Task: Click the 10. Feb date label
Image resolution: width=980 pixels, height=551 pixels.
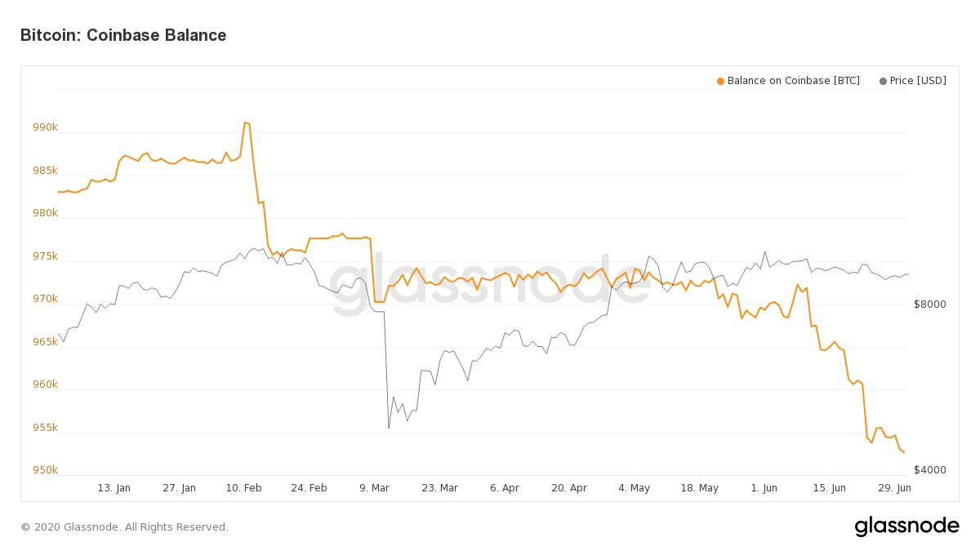Action: click(243, 488)
